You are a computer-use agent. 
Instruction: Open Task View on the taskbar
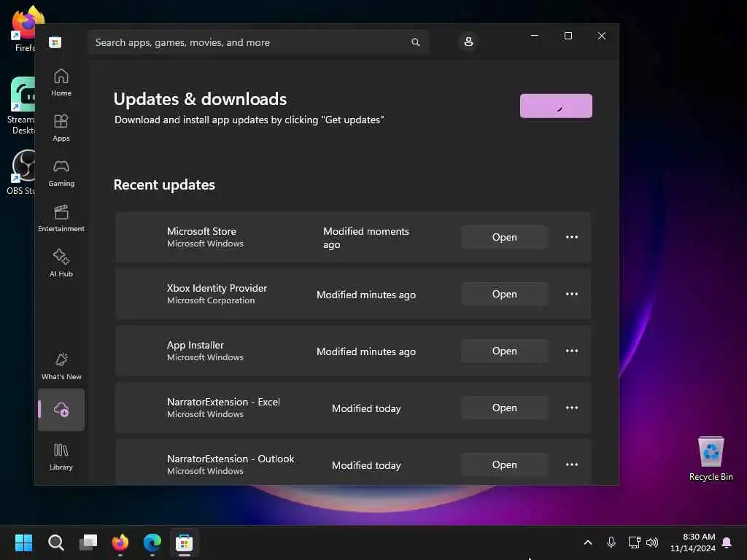click(88, 542)
